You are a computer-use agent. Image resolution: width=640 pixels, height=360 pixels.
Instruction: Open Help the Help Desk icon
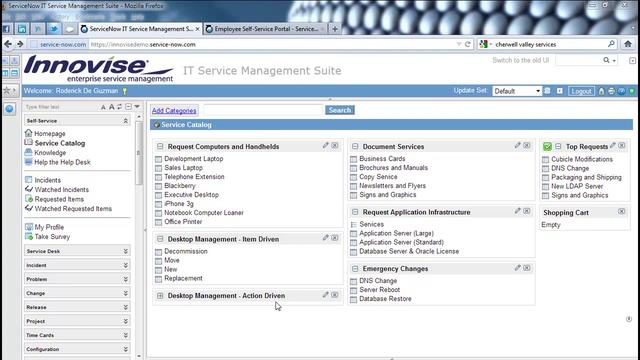click(28, 162)
